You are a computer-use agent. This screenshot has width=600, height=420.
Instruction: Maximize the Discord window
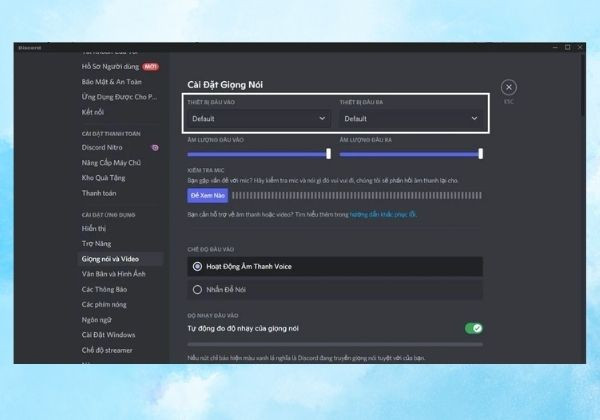(x=568, y=47)
